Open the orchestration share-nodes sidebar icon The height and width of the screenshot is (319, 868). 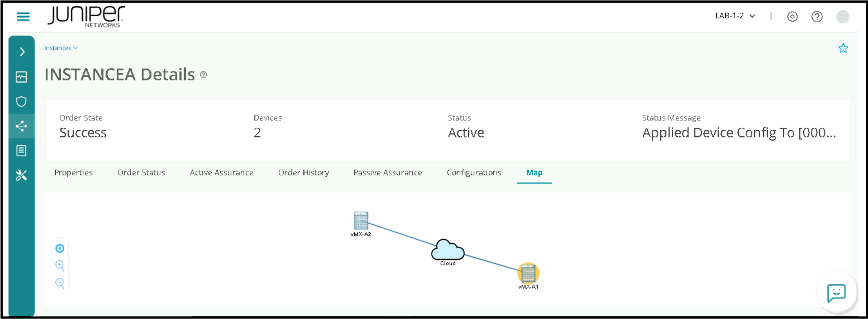click(x=21, y=126)
